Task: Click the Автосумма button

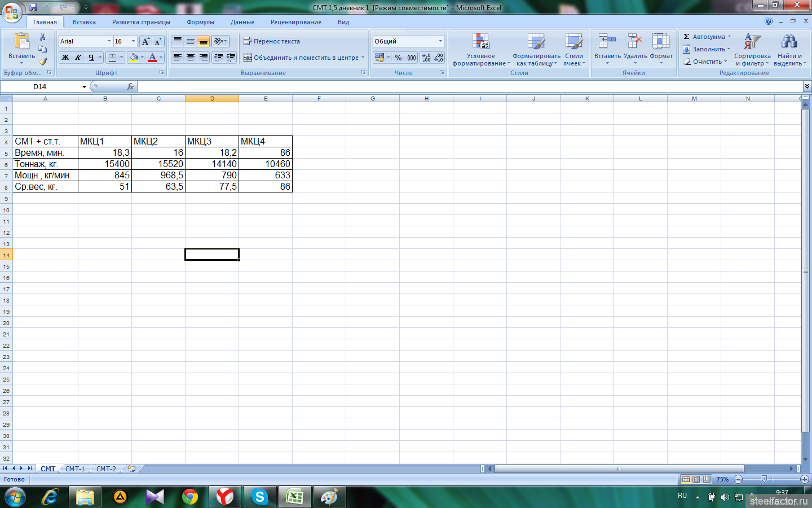Action: (x=708, y=37)
